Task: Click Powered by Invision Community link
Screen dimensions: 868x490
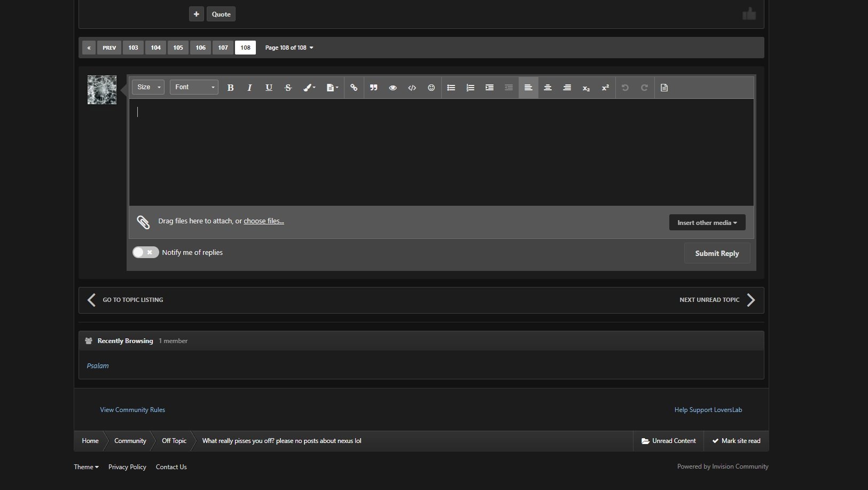Action: (723, 466)
